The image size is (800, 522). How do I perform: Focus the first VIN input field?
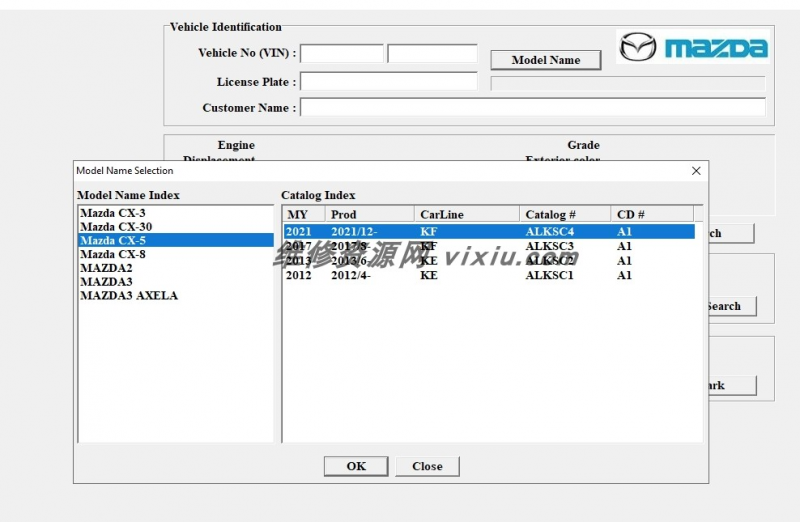(x=342, y=53)
